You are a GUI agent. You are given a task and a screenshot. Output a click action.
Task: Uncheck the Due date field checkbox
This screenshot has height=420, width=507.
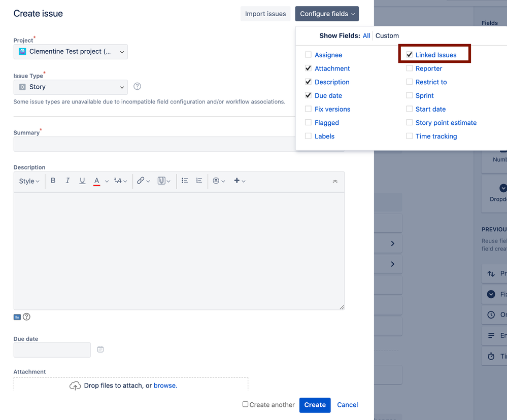(x=308, y=95)
